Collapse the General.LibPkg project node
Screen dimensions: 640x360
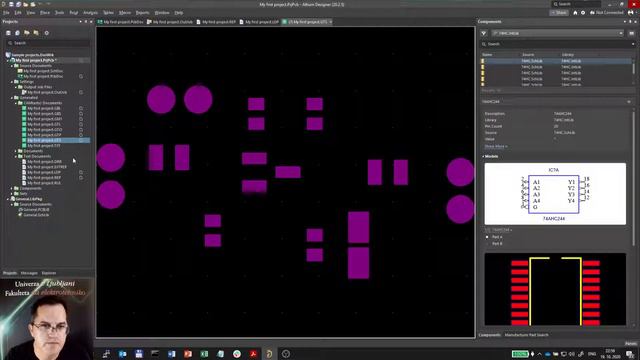pyautogui.click(x=8, y=199)
